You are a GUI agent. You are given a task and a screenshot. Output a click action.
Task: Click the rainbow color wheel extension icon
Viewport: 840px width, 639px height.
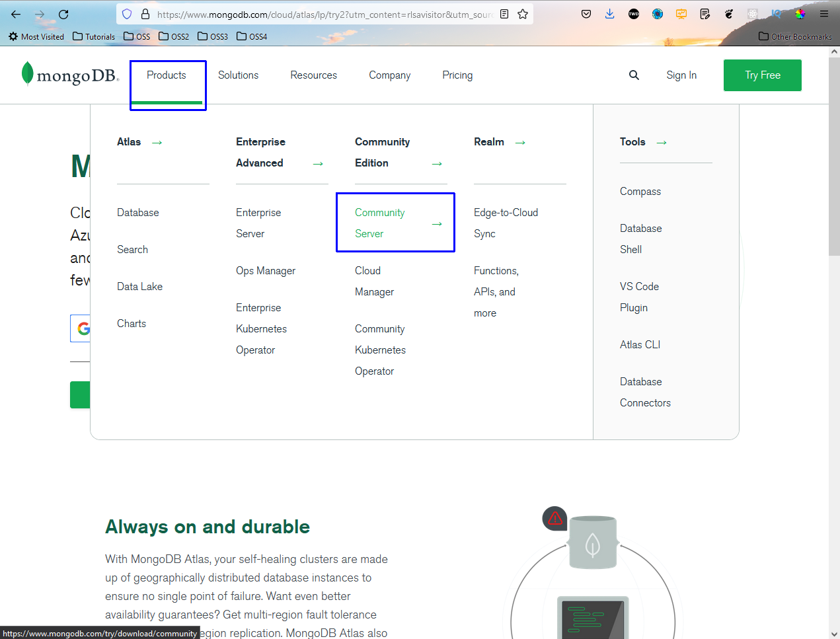coord(800,14)
